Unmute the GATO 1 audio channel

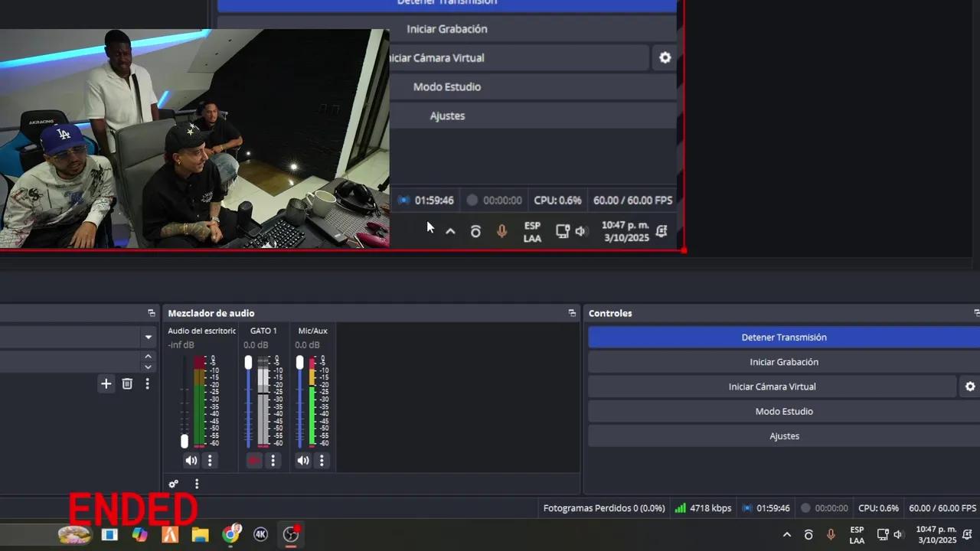coord(254,461)
